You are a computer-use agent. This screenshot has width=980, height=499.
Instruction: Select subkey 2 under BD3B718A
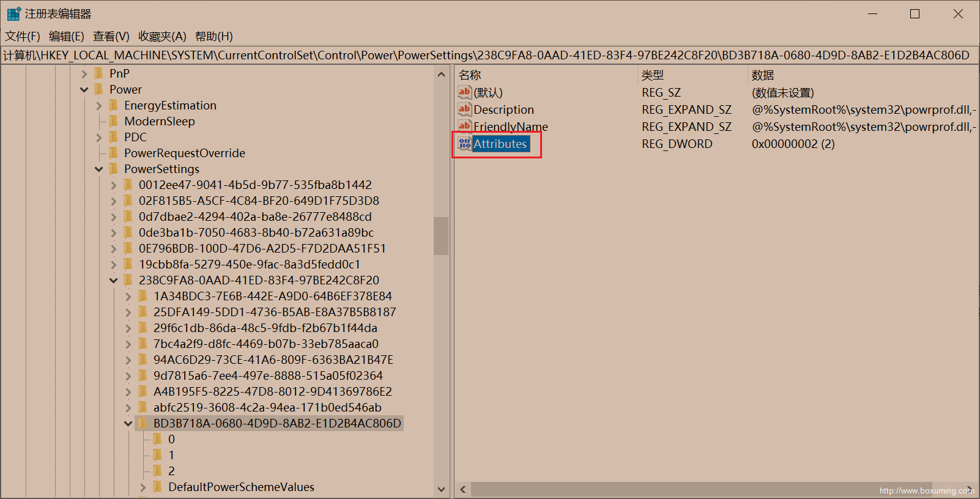coord(171,471)
